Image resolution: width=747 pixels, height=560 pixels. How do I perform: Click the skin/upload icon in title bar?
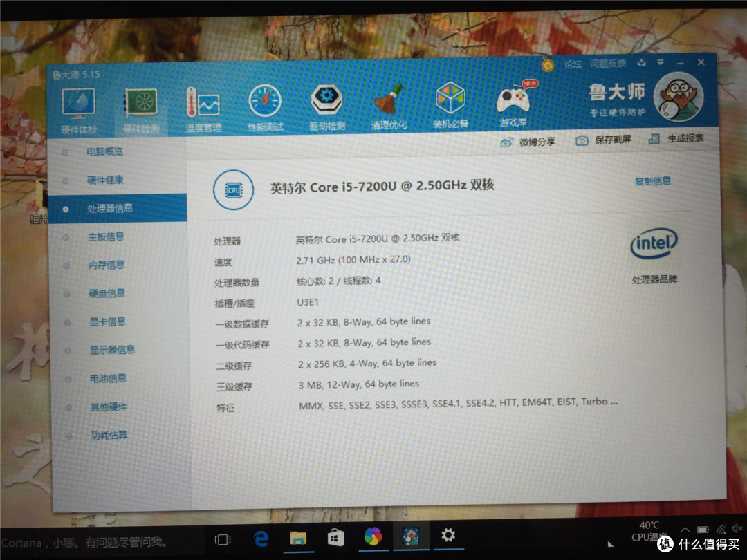point(641,63)
